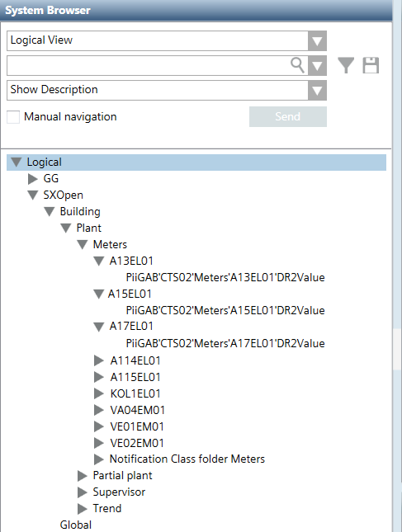This screenshot has height=532, width=402.
Task: Open the Show Description dropdown
Action: (317, 90)
